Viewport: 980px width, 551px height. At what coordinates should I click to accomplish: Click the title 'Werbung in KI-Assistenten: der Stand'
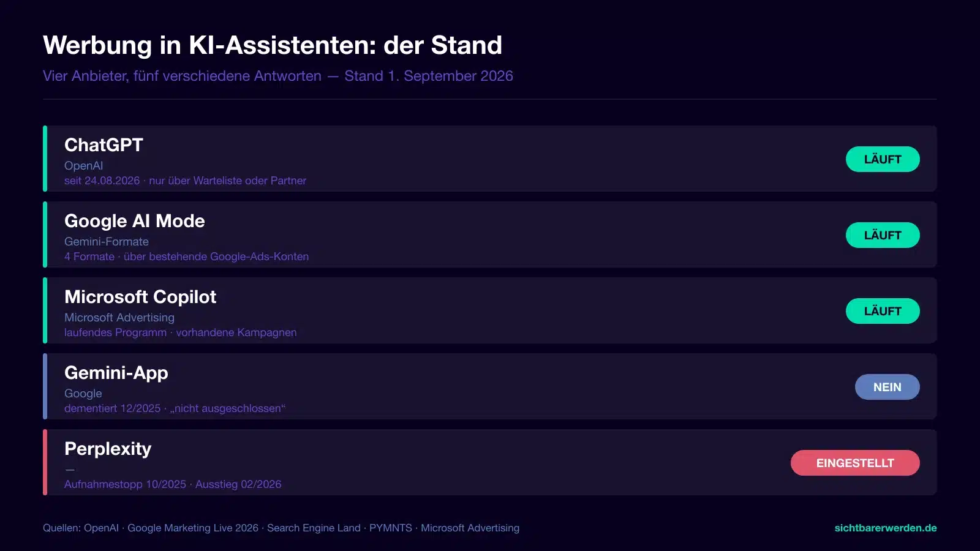[273, 45]
